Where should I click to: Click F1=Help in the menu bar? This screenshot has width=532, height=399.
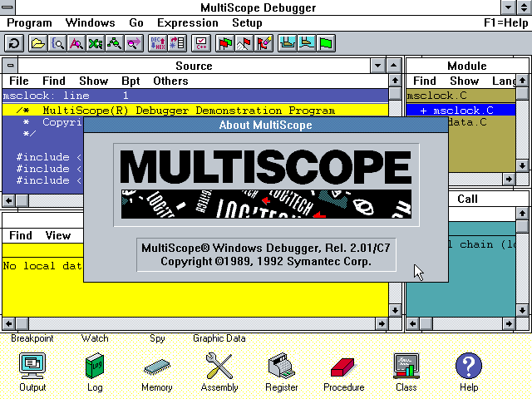(x=505, y=23)
